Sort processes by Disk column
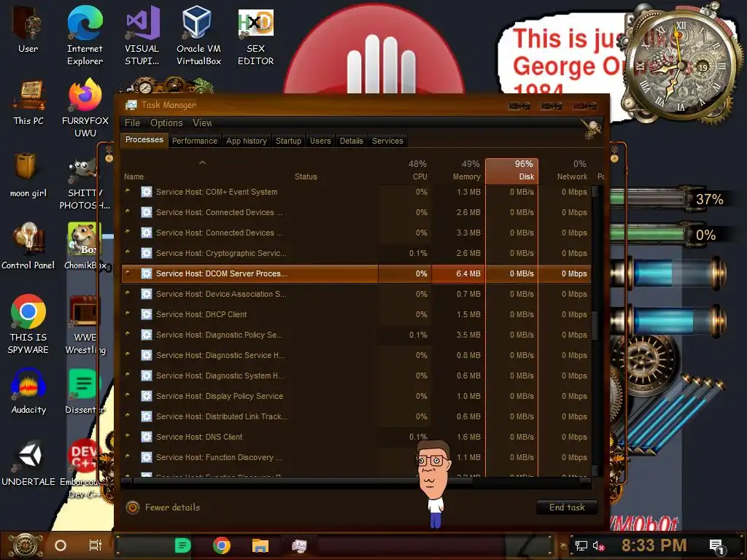The width and height of the screenshot is (747, 560). click(511, 171)
